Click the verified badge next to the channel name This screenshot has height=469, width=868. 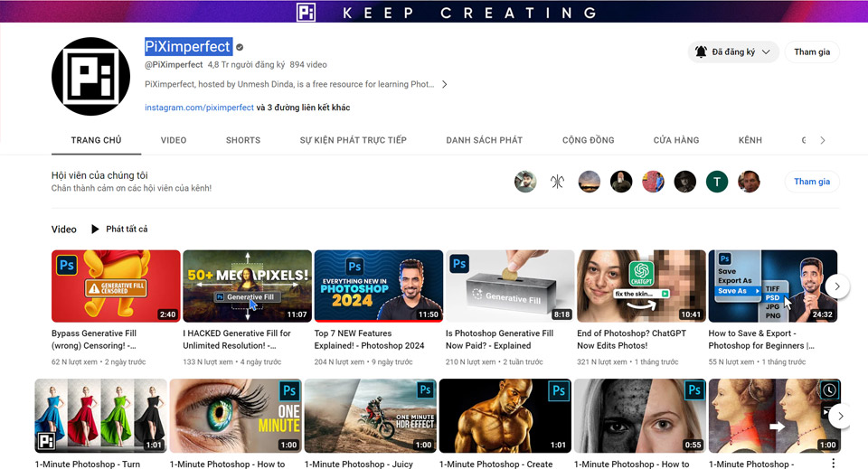click(x=241, y=48)
